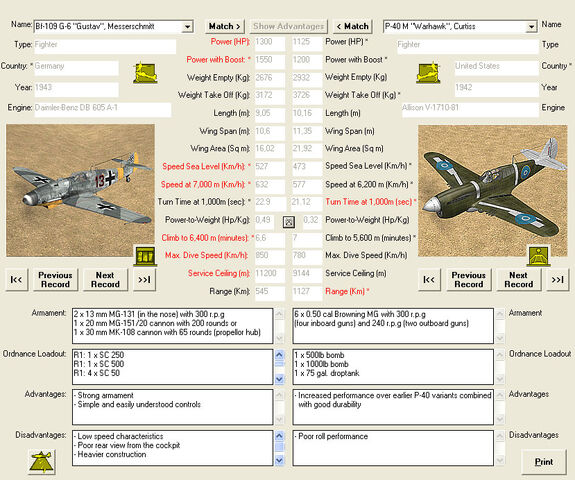Viewport: 575px width, 480px height.
Task: Click the yellow aircraft icon beside Germany
Action: pos(145,73)
